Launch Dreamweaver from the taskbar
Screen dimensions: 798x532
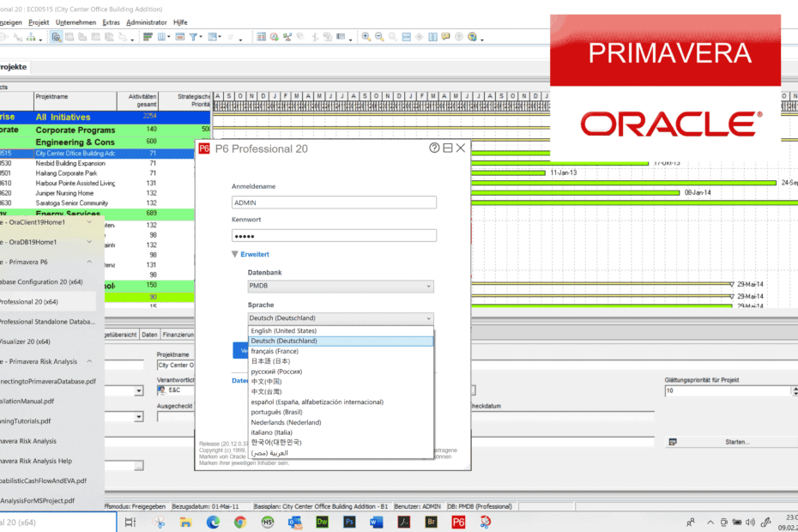322,522
